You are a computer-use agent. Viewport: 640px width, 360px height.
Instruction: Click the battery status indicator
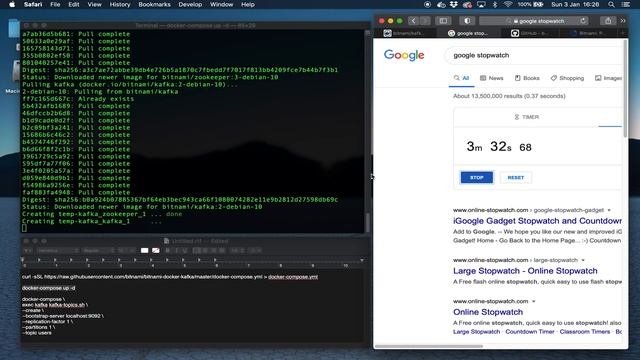[x=530, y=4]
